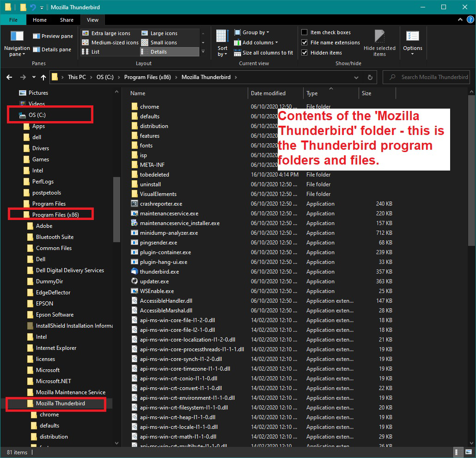Toggle the Hidden items checkbox
This screenshot has width=476, height=458.
tap(305, 53)
